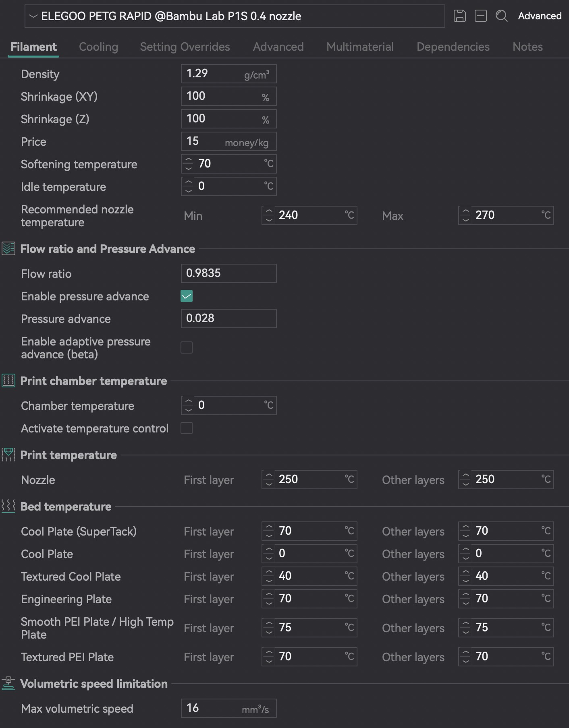Open the ELEGOO PETG RAPID preset dropdown
The width and height of the screenshot is (569, 728).
[x=235, y=16]
